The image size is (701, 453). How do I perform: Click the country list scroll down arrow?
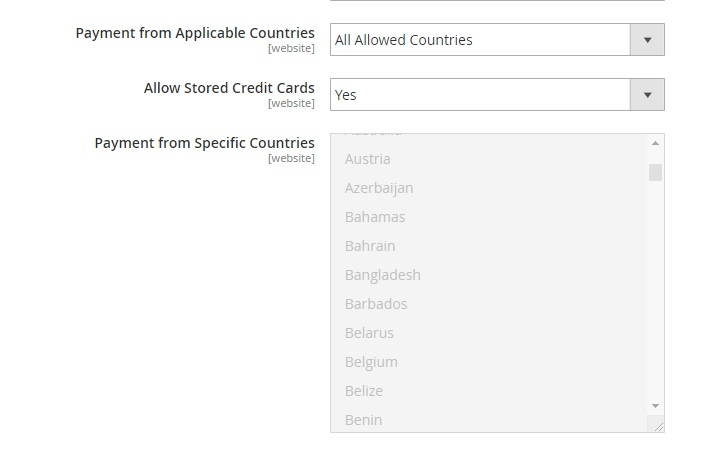coord(655,406)
